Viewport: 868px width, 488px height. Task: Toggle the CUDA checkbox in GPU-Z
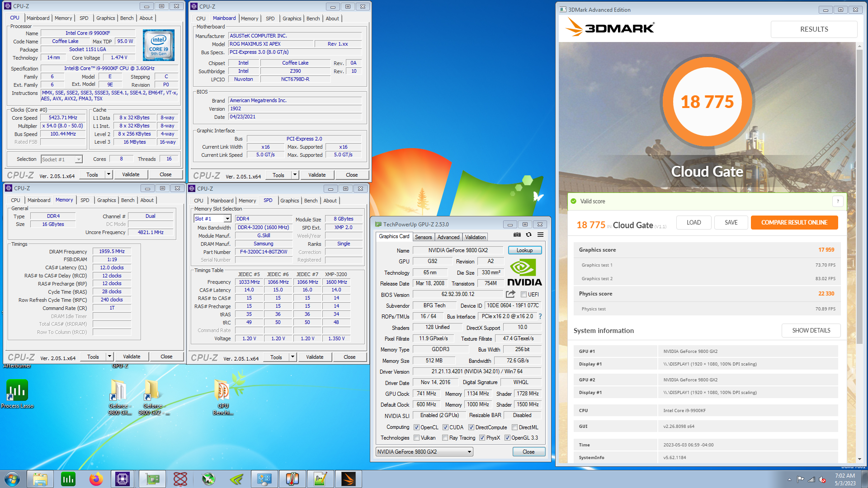445,427
